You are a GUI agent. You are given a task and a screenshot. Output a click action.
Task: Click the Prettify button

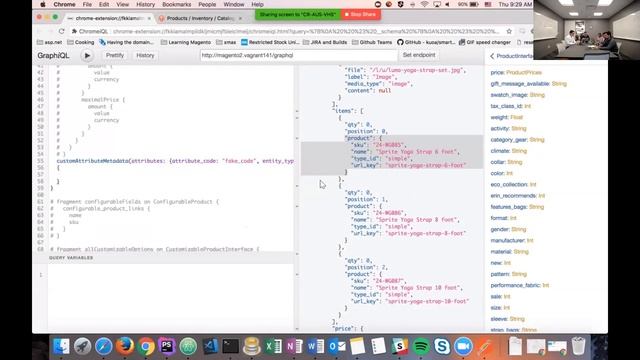tap(115, 55)
